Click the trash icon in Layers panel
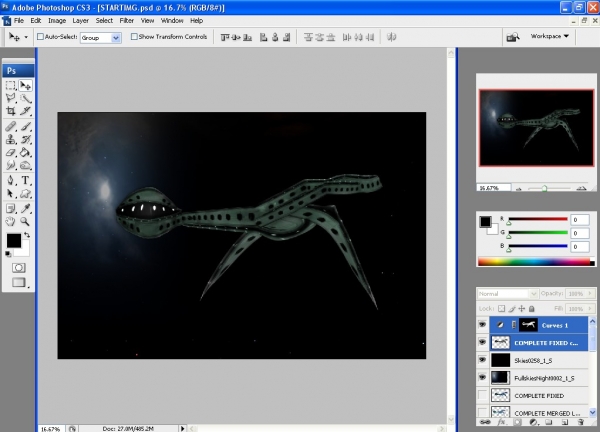Screen dimensions: 600x432 581,422
